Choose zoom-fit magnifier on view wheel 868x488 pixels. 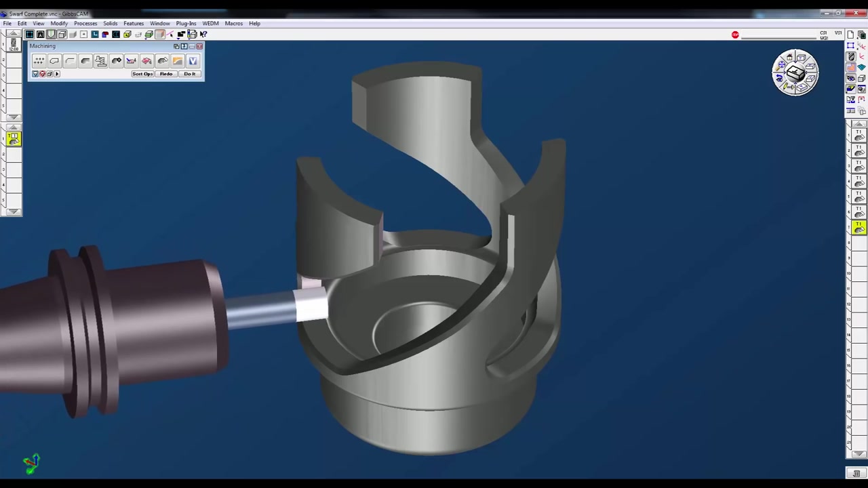point(780,66)
